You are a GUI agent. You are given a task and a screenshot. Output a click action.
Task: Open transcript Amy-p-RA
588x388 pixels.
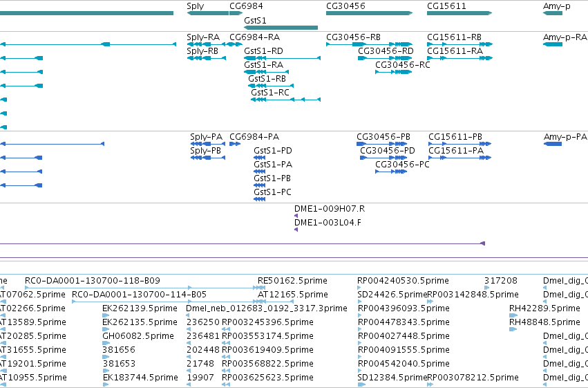tap(565, 37)
